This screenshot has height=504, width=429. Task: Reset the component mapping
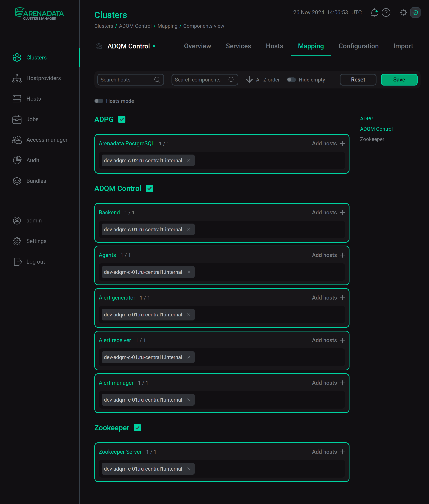pyautogui.click(x=358, y=79)
